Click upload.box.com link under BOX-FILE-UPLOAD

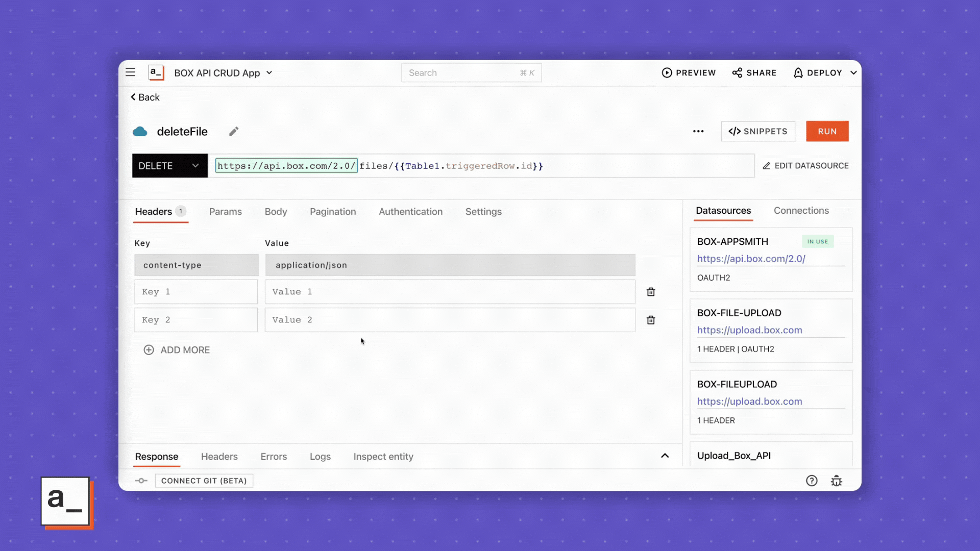(x=750, y=330)
